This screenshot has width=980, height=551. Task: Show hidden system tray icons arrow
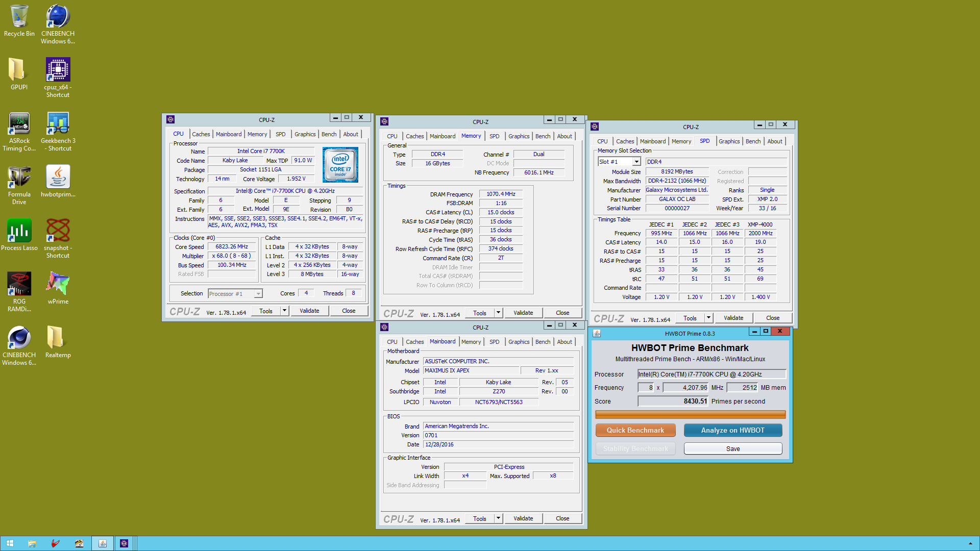pos(970,543)
